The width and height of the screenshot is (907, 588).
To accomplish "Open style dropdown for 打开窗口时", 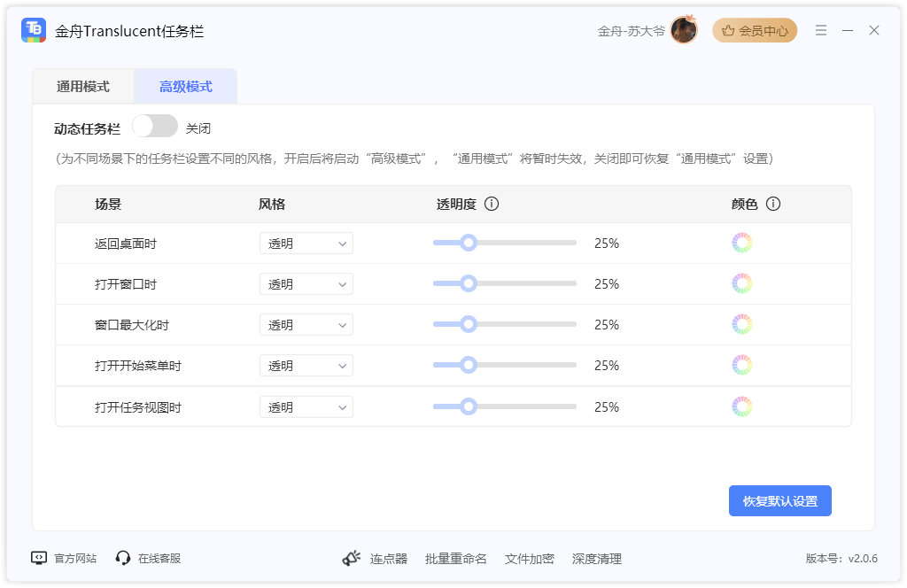I will pyautogui.click(x=306, y=284).
